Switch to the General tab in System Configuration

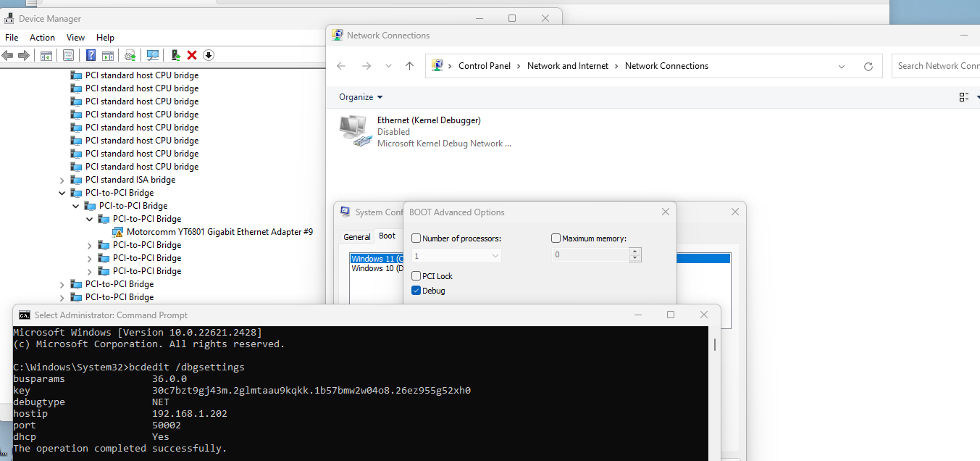coord(356,236)
